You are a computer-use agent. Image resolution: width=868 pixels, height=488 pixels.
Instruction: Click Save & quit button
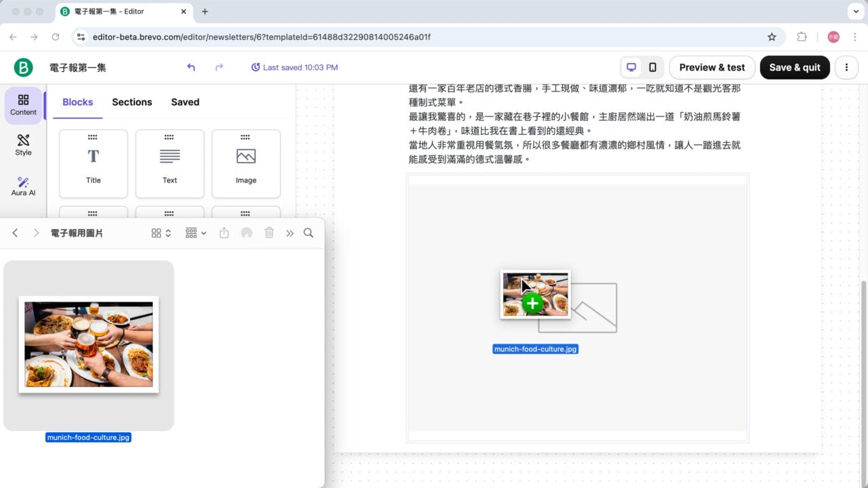[x=795, y=67]
